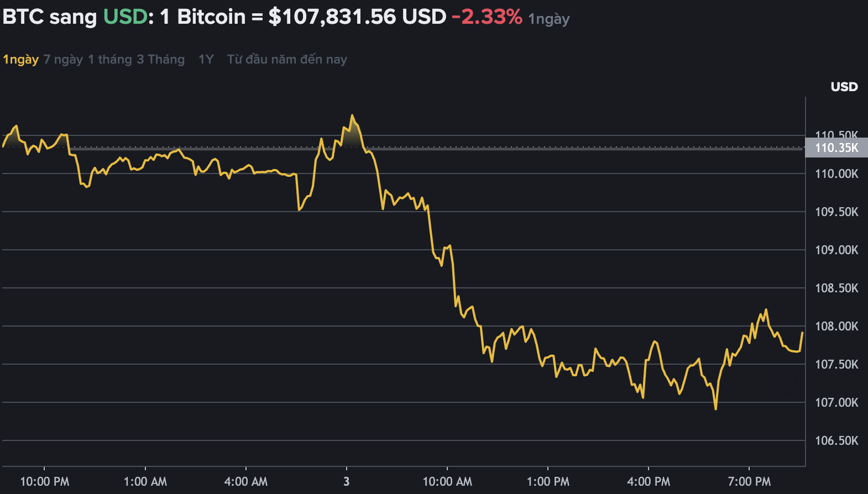Click the BTC sang USD title

pos(50,17)
